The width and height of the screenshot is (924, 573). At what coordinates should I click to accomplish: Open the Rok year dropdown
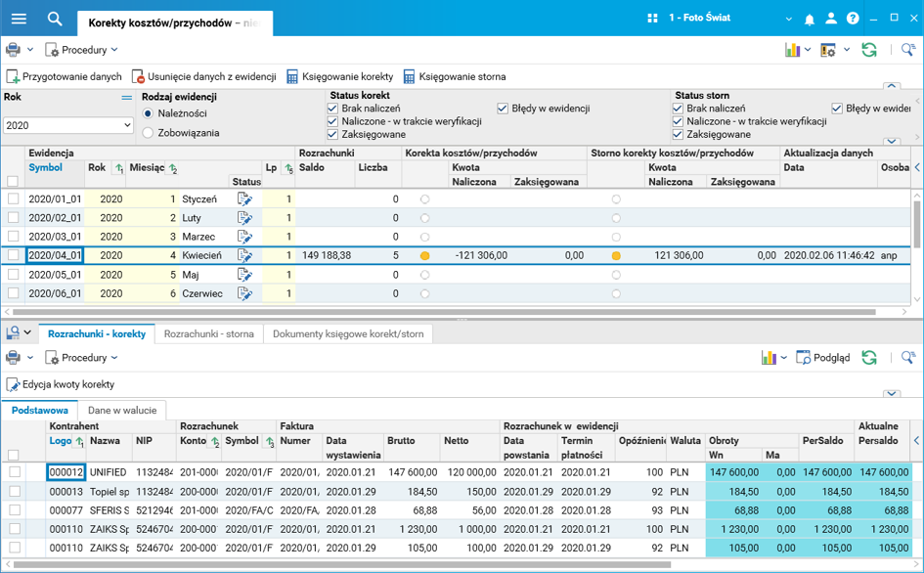[x=127, y=125]
